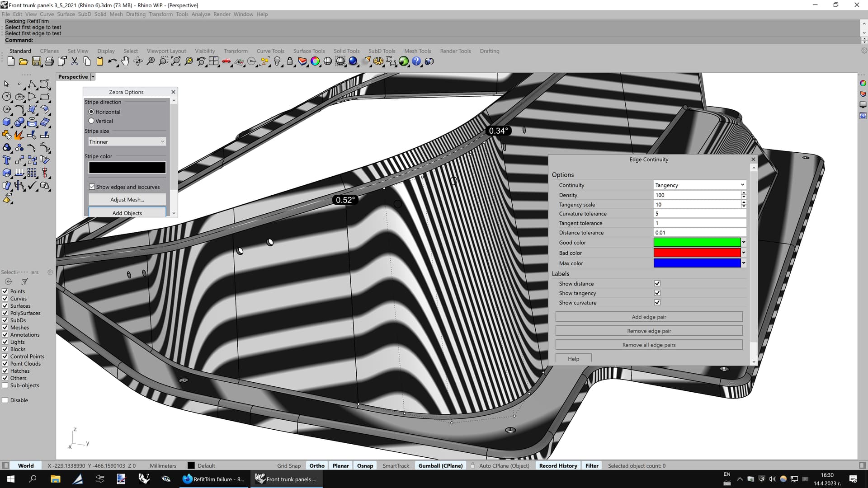Screen dimensions: 868x488
Task: Select the Text tool in left sidebar
Action: point(7,160)
